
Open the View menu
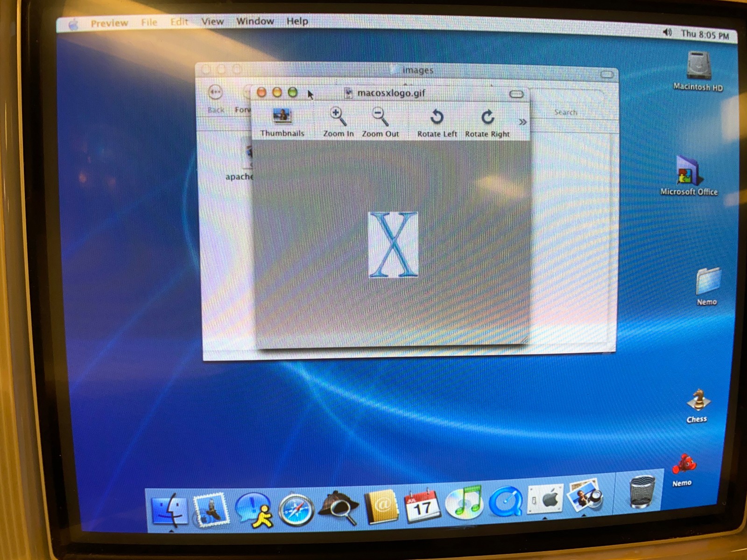[212, 21]
